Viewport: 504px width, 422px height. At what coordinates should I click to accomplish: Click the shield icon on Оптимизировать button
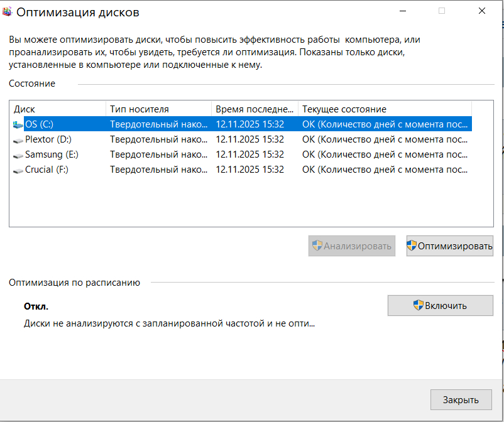pyautogui.click(x=412, y=246)
